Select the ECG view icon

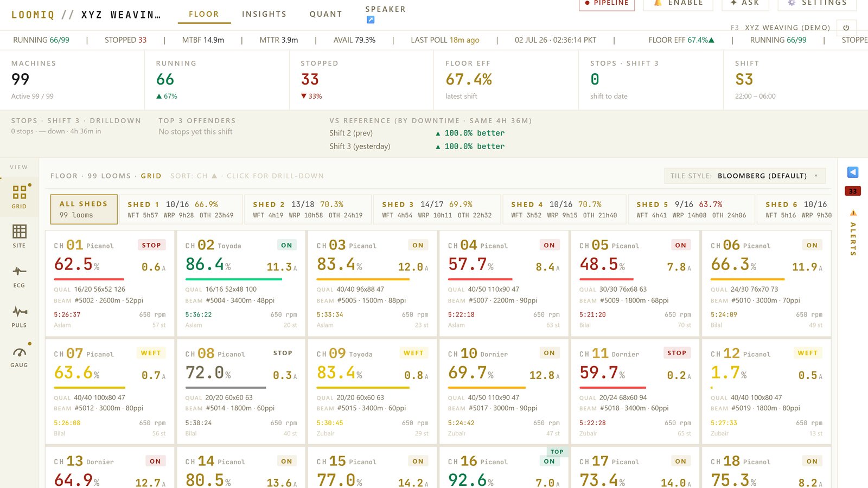[20, 271]
